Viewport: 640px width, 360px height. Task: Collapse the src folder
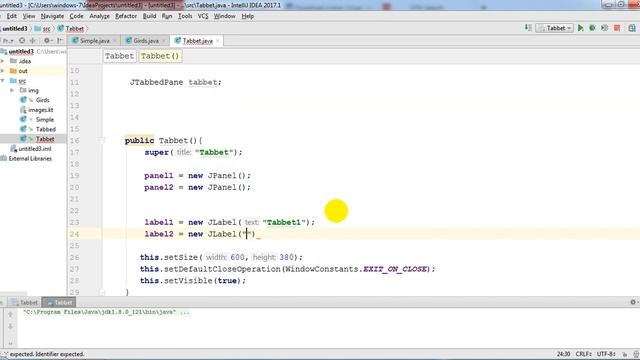(x=3, y=81)
